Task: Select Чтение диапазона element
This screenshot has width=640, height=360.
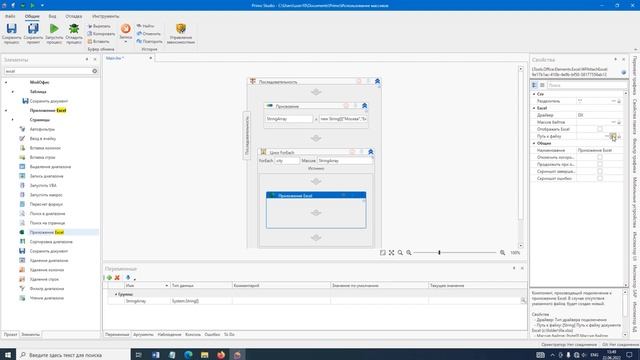Action: (x=47, y=298)
